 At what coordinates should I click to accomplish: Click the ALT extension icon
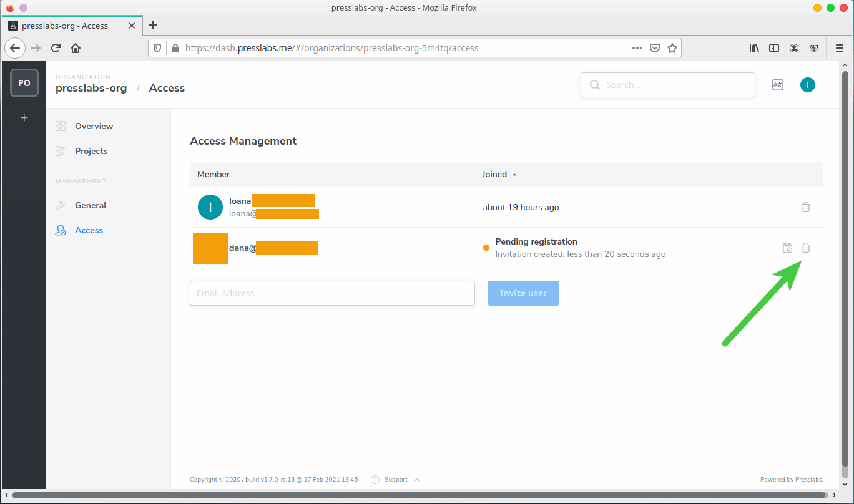click(814, 48)
